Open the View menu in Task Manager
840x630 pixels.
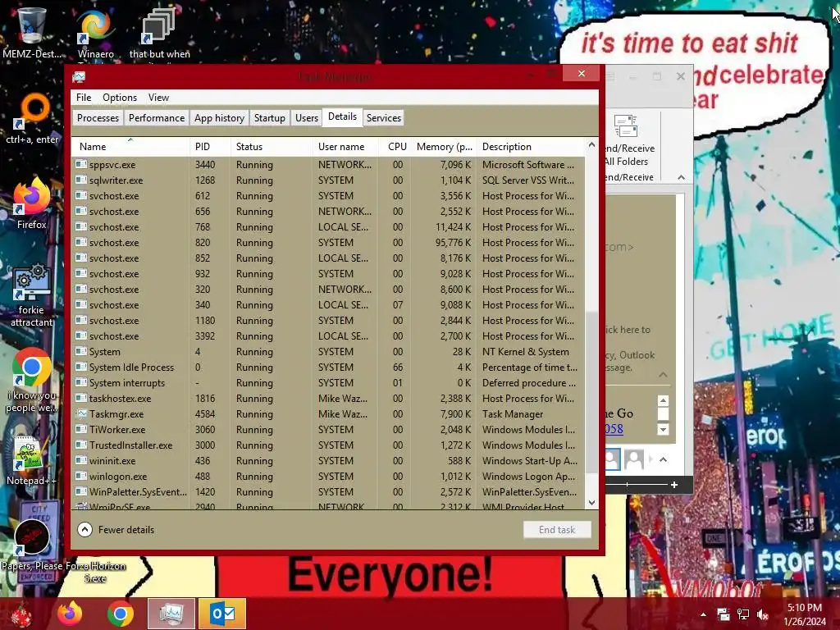158,98
